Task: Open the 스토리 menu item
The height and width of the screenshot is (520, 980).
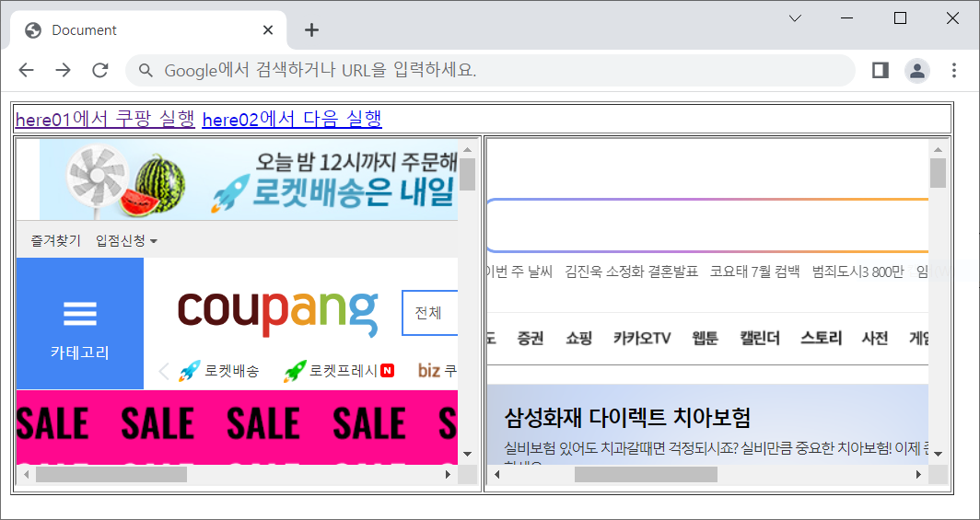Action: 821,339
